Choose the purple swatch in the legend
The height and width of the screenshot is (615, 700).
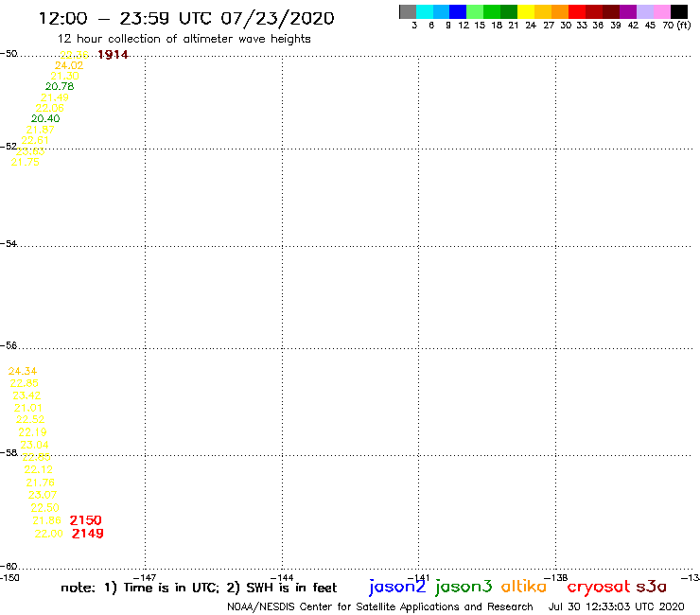pos(628,11)
